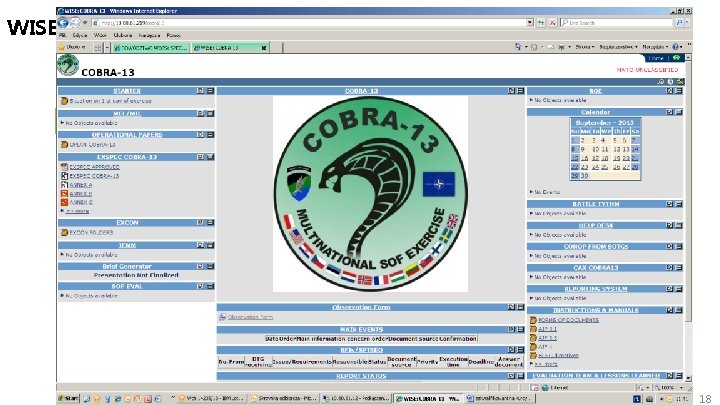
Task: Switch to the first green browser tab
Action: tap(151, 47)
